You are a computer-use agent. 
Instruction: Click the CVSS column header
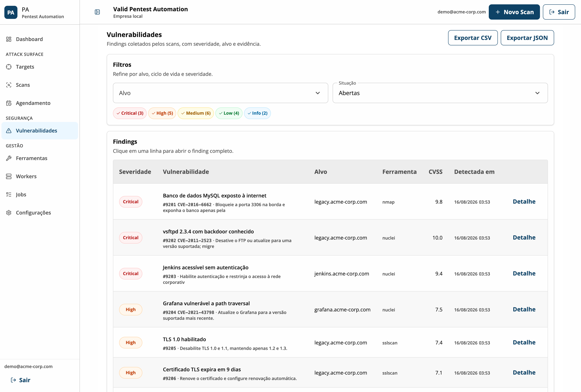click(436, 172)
